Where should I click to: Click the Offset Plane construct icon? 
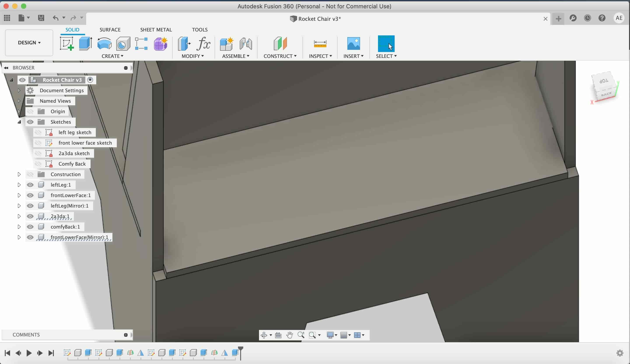pyautogui.click(x=280, y=43)
